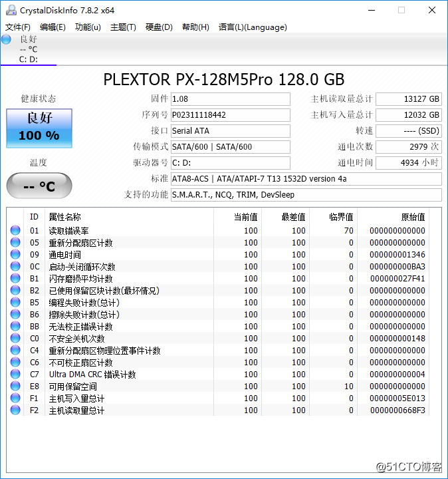Select the 编程失败计数(总计) row
The width and height of the screenshot is (448, 479).
218,303
